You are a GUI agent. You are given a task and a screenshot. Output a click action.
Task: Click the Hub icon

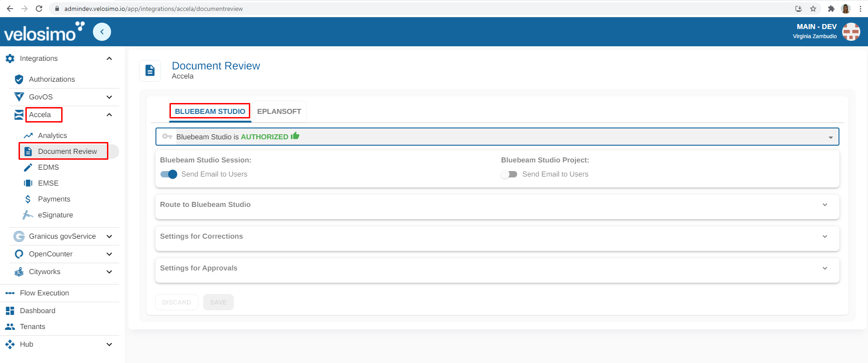10,344
